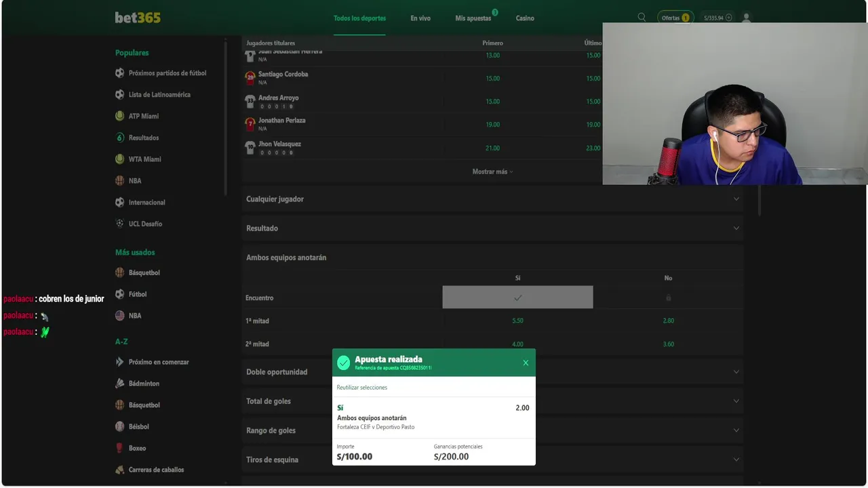Click the Béisbol icon
The width and height of the screenshot is (868, 488).
click(120, 427)
